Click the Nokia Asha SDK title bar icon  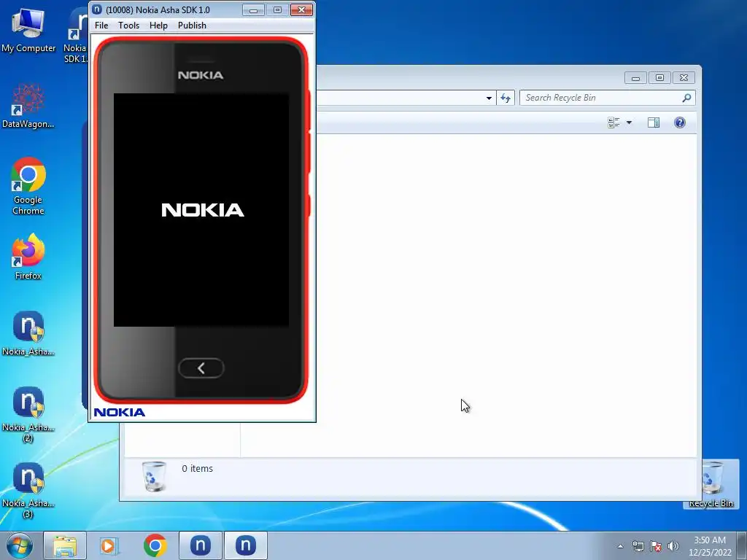[97, 9]
